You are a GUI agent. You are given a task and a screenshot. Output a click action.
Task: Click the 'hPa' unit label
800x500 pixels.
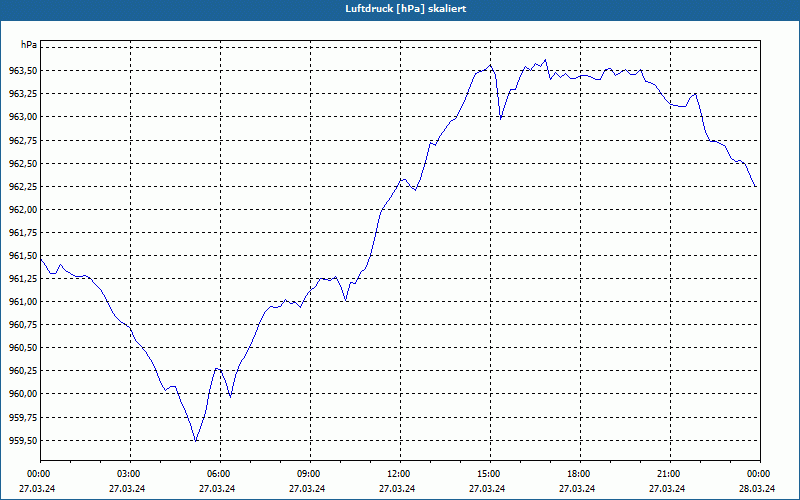[29, 45]
